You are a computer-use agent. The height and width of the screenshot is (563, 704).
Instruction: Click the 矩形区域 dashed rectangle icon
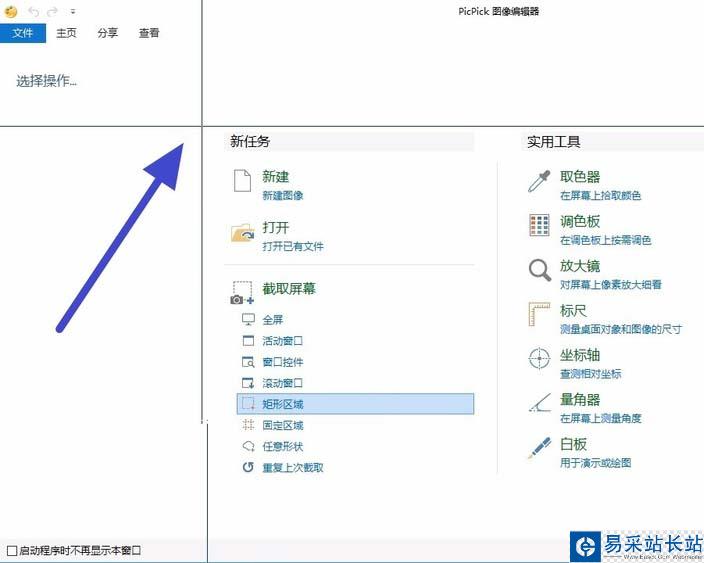pos(248,404)
